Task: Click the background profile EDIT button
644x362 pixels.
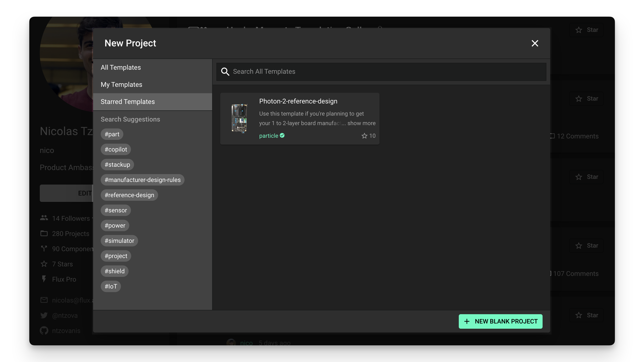Action: (x=66, y=193)
